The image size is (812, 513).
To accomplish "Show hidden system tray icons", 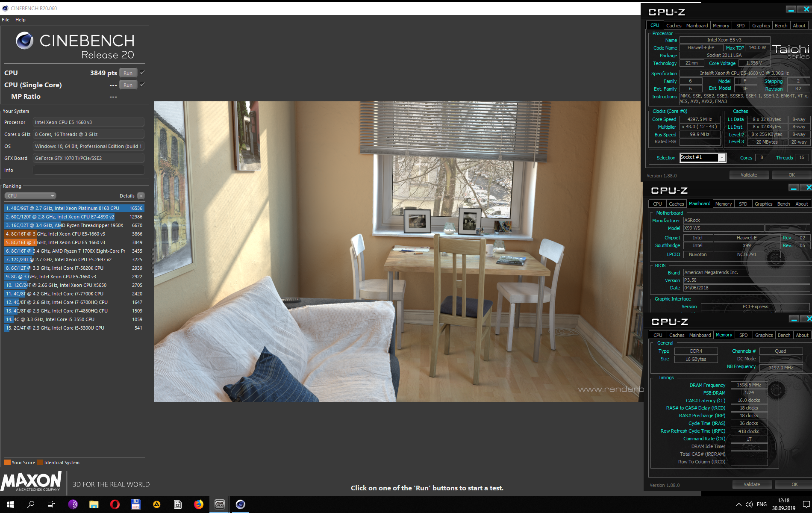I will (x=738, y=504).
